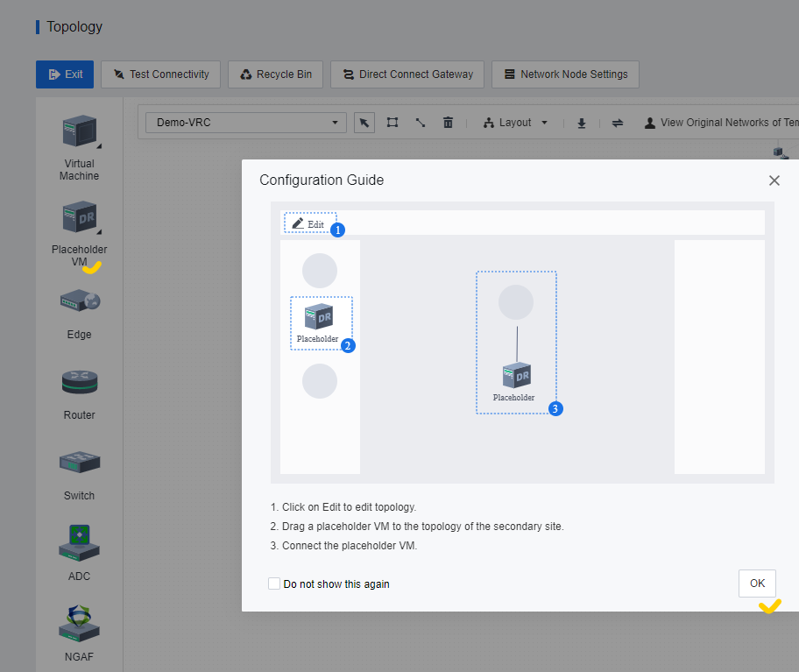Open the Recycle Bin
Screen dimensions: 799x672
(275, 74)
